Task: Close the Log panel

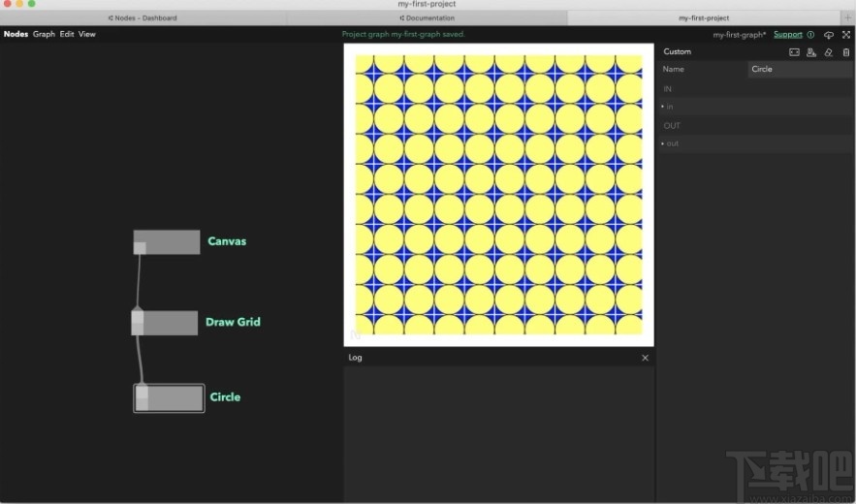Action: click(646, 358)
